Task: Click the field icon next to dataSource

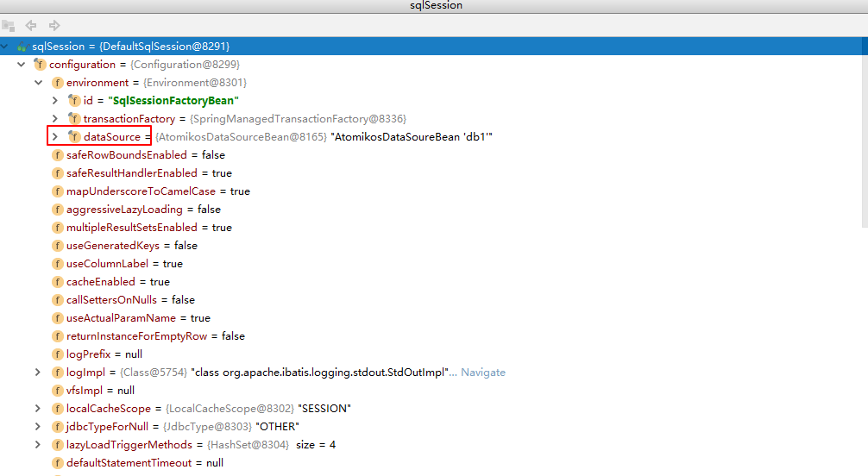Action: click(x=74, y=137)
